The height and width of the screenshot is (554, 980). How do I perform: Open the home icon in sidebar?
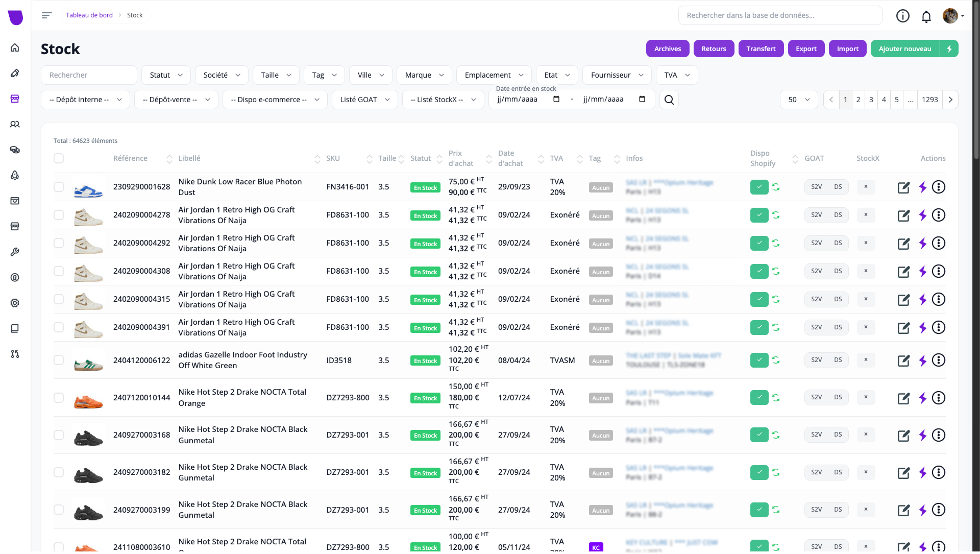click(15, 47)
